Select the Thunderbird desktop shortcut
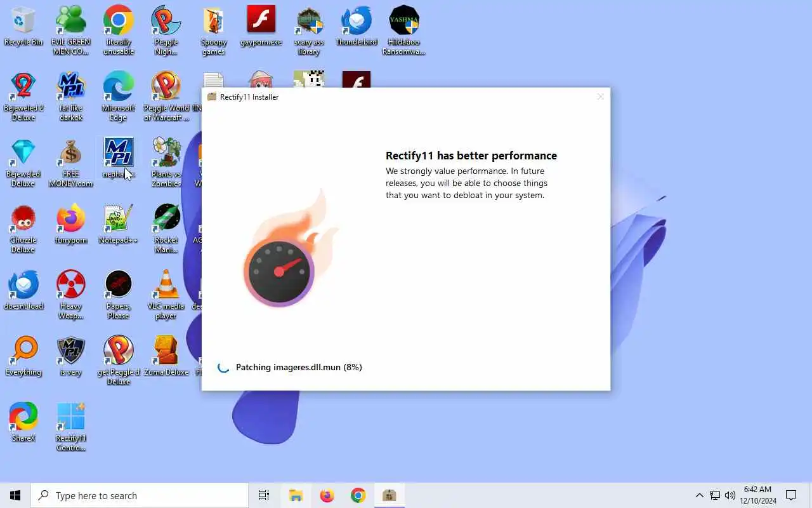This screenshot has width=812, height=508. coord(357,26)
